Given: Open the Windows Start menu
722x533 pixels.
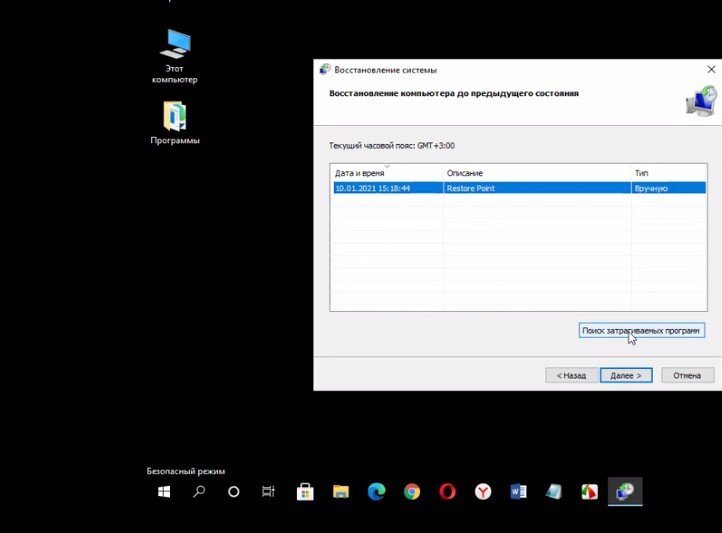Looking at the screenshot, I should (x=164, y=492).
